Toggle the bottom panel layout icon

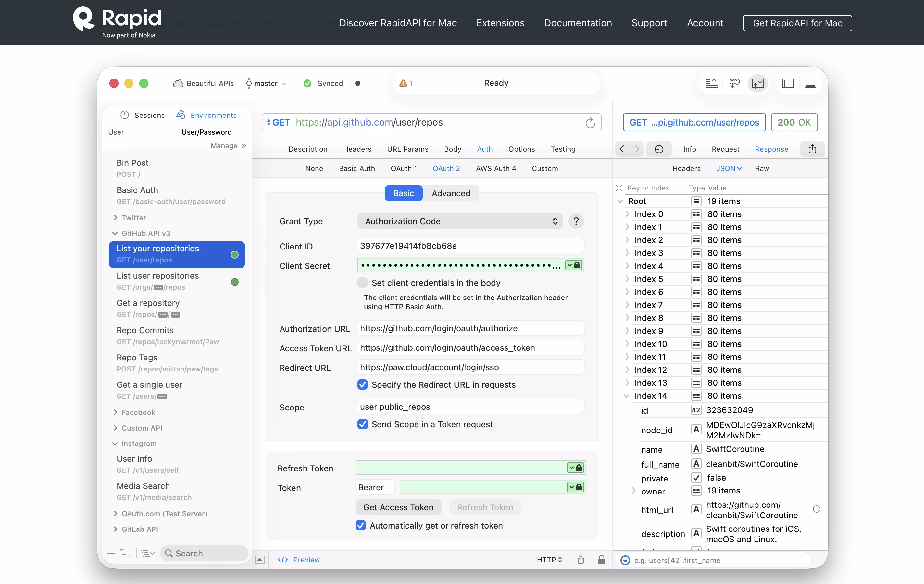click(810, 83)
